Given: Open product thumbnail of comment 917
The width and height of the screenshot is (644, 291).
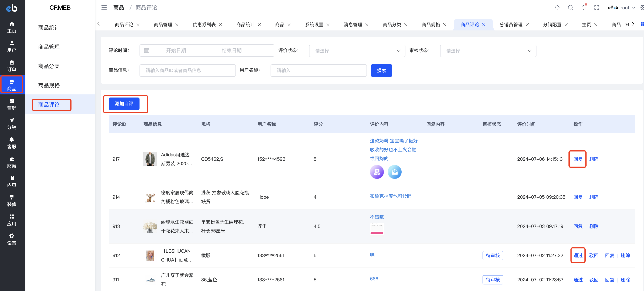Looking at the screenshot, I should (150, 159).
